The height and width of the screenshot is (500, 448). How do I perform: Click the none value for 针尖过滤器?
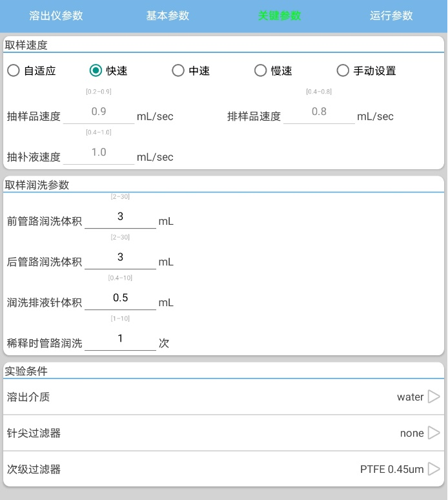tap(412, 433)
